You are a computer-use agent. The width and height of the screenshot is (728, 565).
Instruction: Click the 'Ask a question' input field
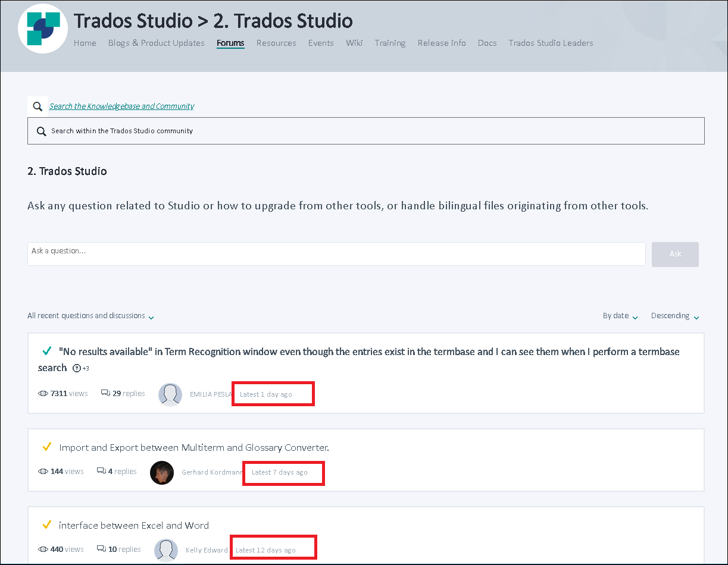click(x=336, y=253)
